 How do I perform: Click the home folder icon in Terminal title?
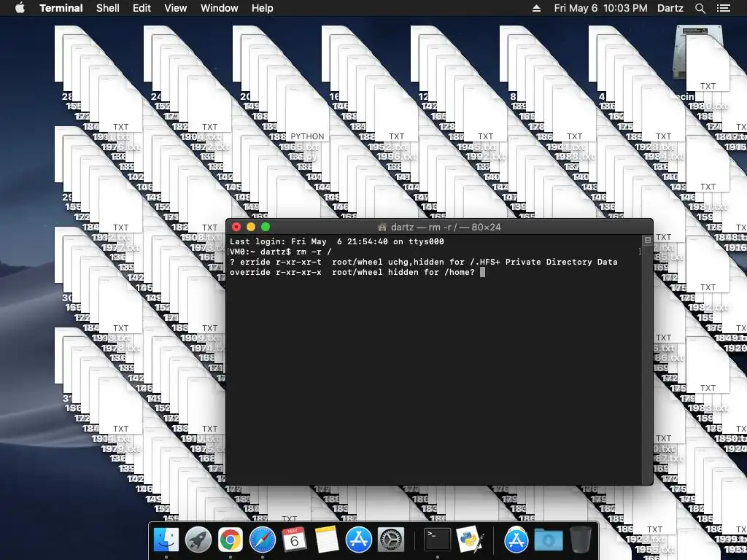coord(382,227)
